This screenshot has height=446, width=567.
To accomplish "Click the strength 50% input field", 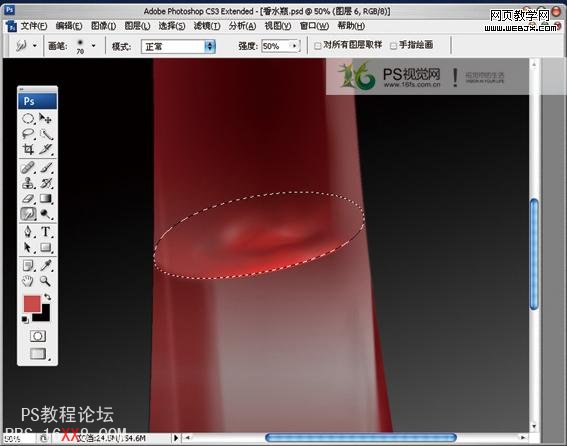I will point(276,46).
